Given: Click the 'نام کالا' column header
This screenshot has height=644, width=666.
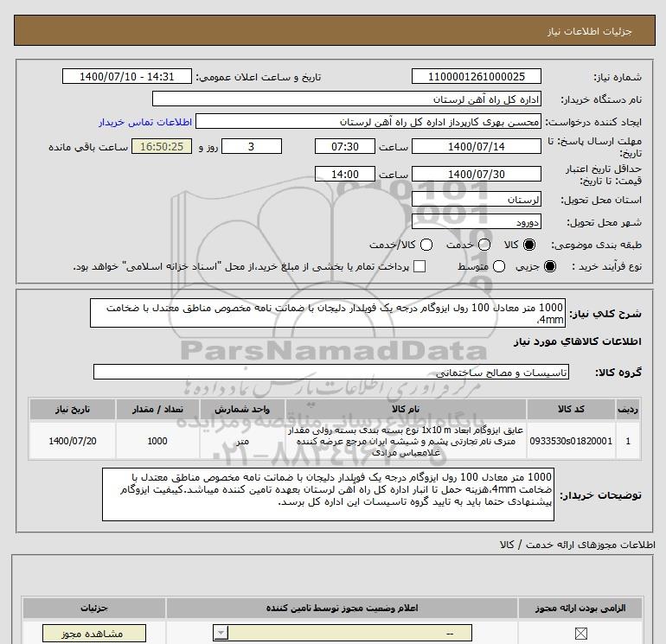Looking at the screenshot, I should coord(406,409).
